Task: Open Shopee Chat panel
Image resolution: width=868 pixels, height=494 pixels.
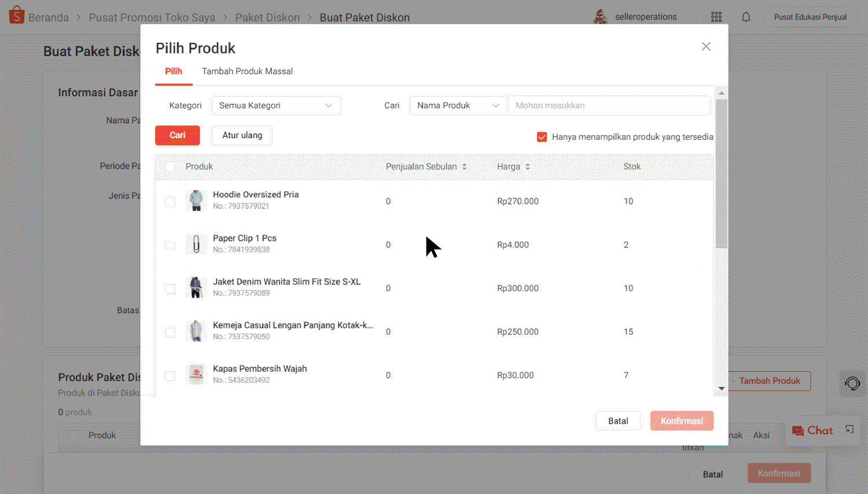Action: [812, 430]
